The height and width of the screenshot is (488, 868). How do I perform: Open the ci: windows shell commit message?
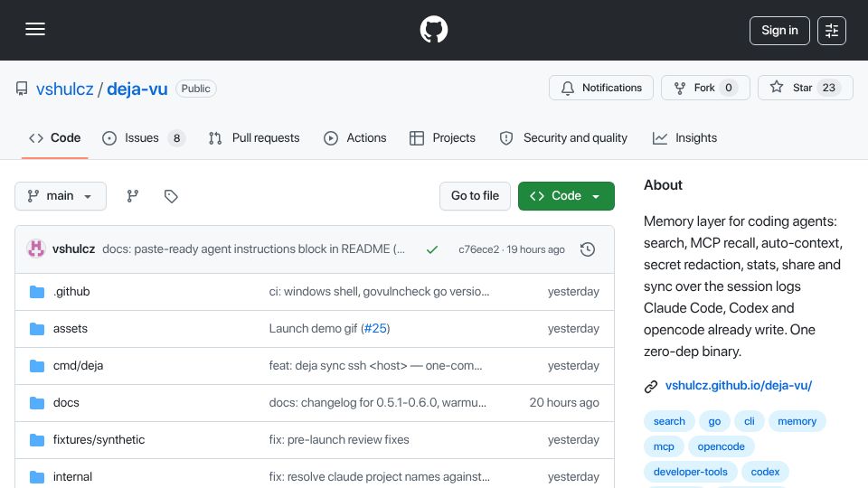pos(379,292)
